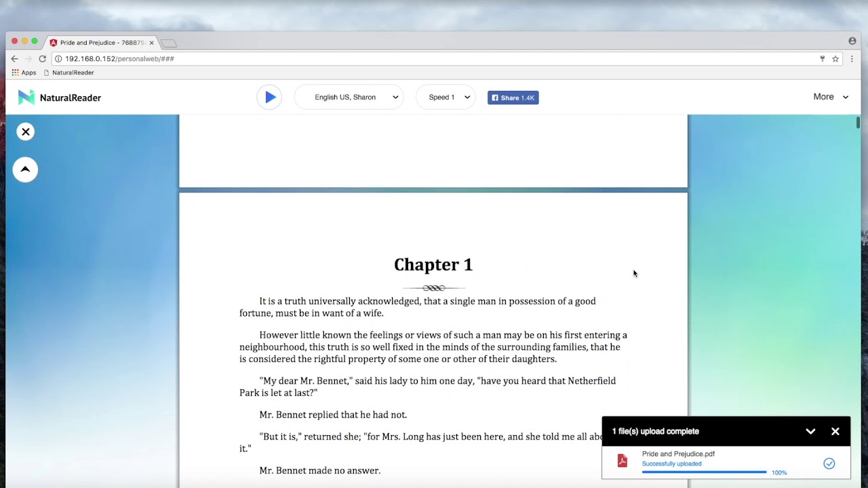This screenshot has width=868, height=488.
Task: Close the document with the X circle button
Action: coord(26,131)
